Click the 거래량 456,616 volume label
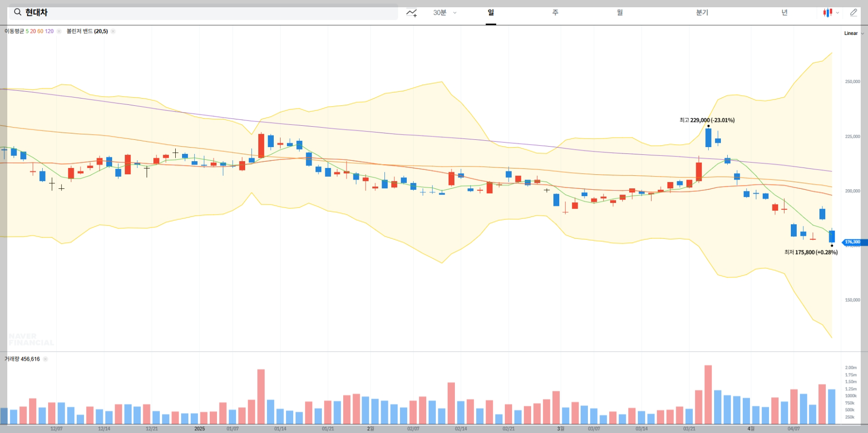868x433 pixels. pos(22,359)
